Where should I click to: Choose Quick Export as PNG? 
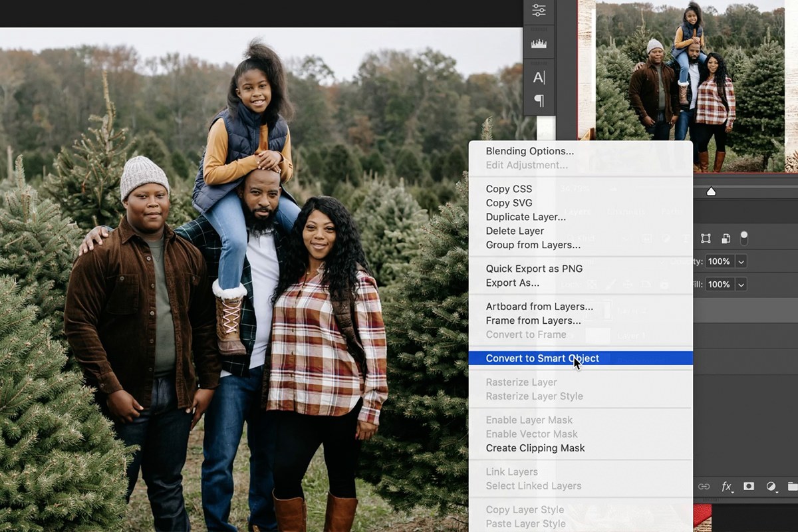(534, 269)
